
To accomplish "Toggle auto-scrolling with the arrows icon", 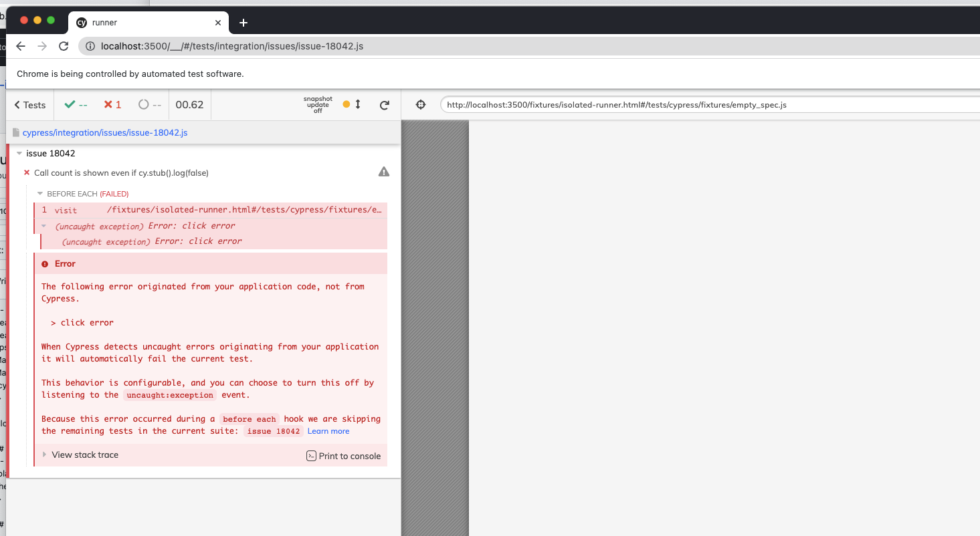I will [357, 105].
